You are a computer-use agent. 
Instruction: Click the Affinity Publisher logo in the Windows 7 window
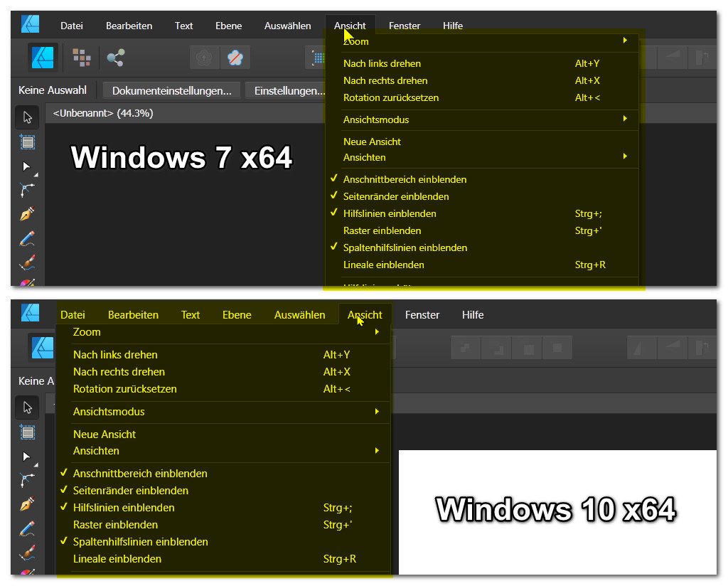(x=30, y=24)
